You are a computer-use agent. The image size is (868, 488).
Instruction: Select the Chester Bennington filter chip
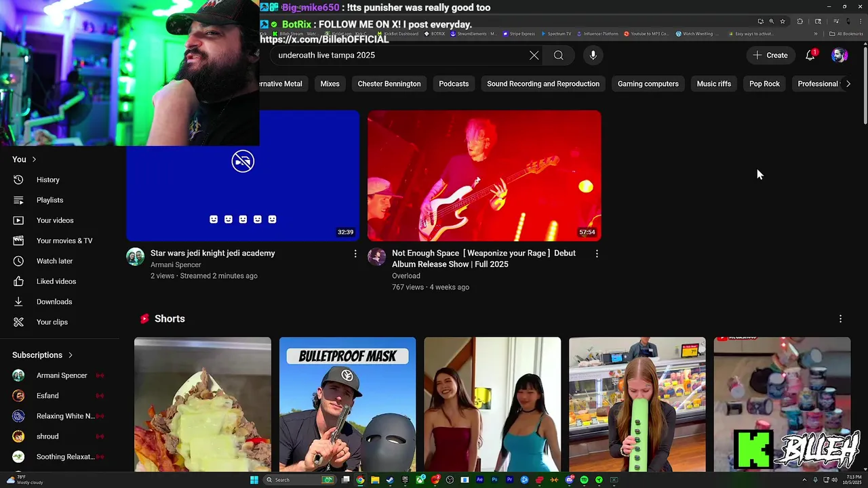tap(389, 84)
